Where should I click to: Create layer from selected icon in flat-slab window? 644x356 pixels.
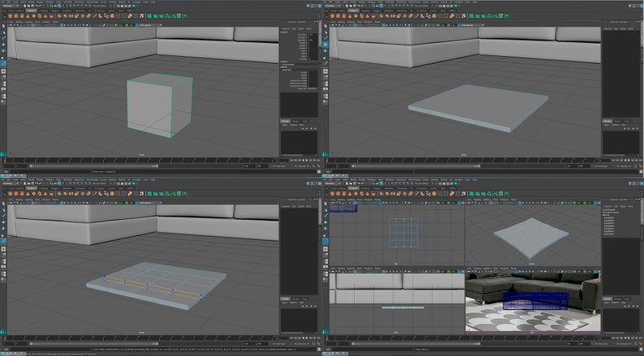[637, 128]
